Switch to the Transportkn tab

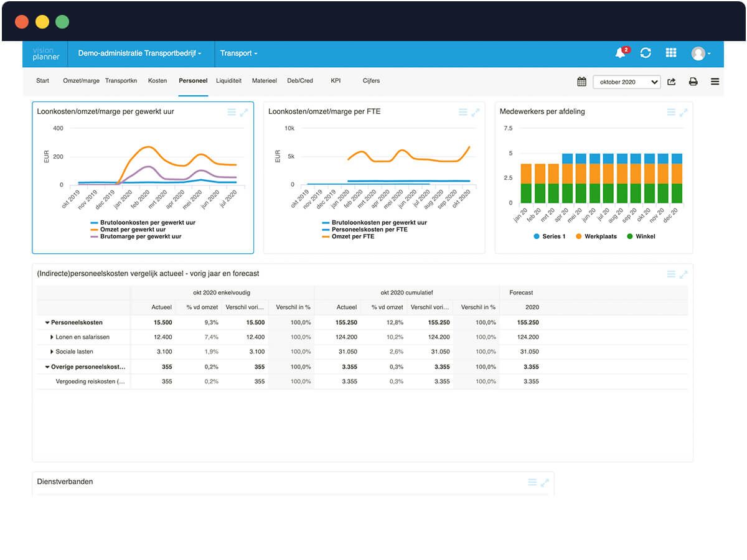(x=121, y=81)
